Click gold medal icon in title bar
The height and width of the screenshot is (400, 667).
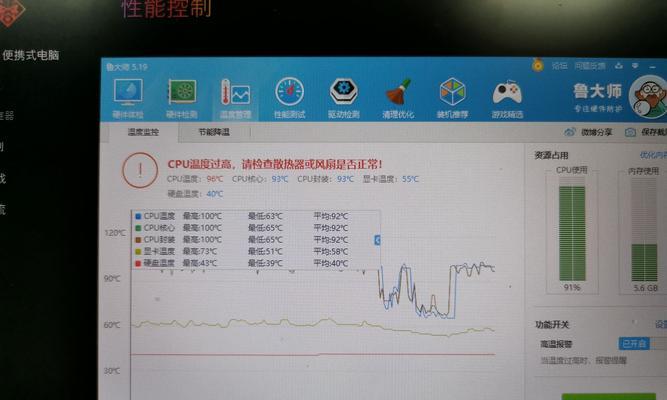(x=538, y=65)
